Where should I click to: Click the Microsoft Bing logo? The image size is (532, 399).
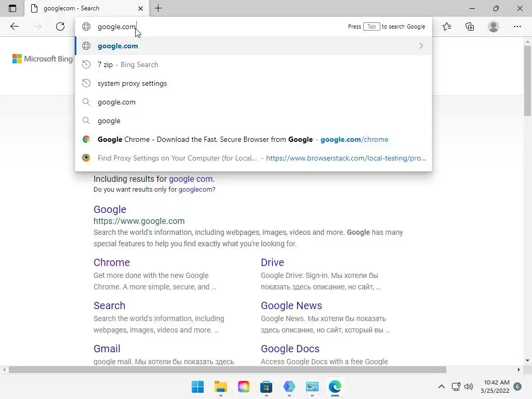point(43,59)
